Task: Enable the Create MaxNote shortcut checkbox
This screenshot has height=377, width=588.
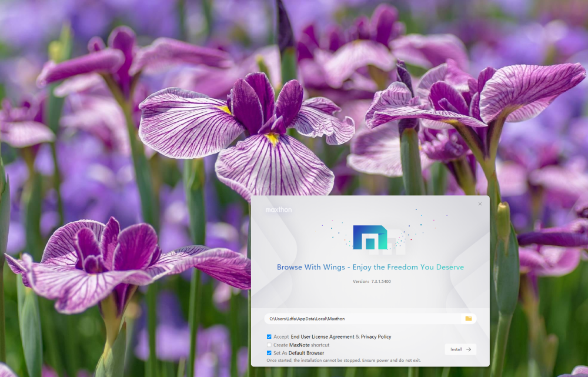Action: (x=269, y=345)
